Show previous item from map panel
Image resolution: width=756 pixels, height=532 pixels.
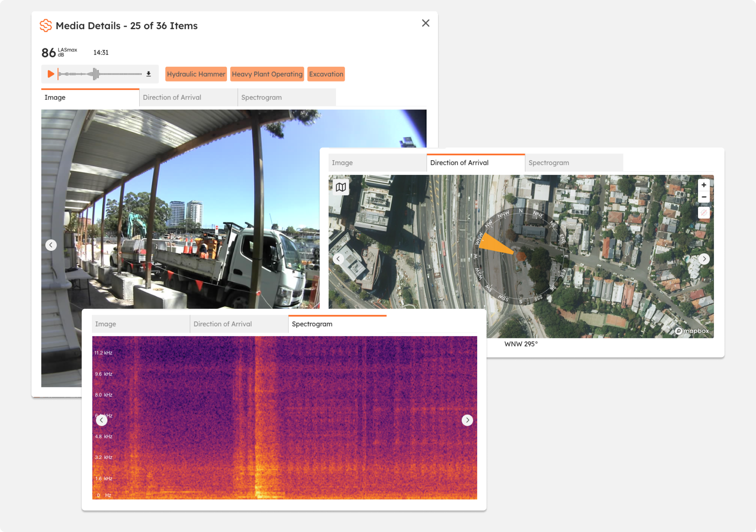[x=338, y=259]
